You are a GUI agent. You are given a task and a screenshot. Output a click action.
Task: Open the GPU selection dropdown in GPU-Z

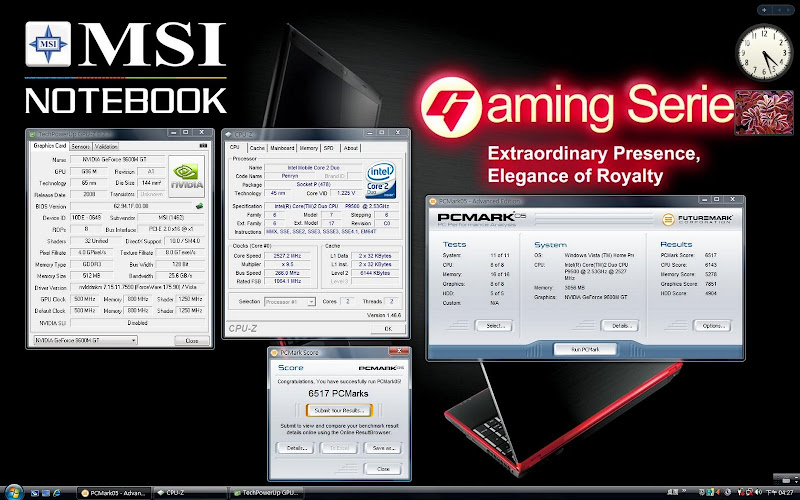click(x=85, y=340)
